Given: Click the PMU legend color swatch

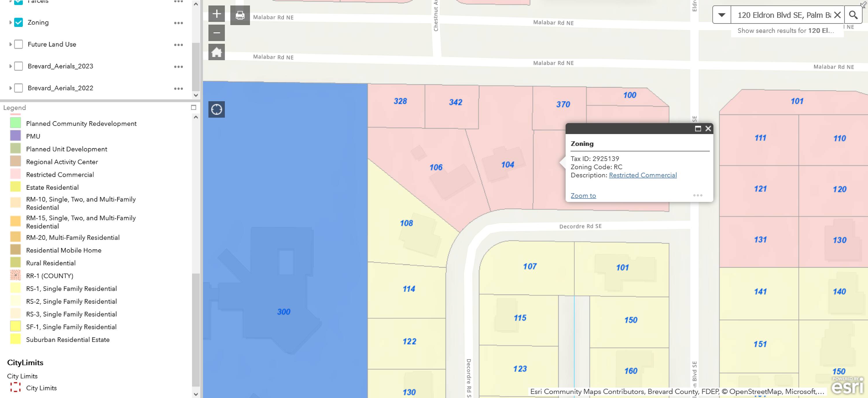Looking at the screenshot, I should pyautogui.click(x=16, y=136).
